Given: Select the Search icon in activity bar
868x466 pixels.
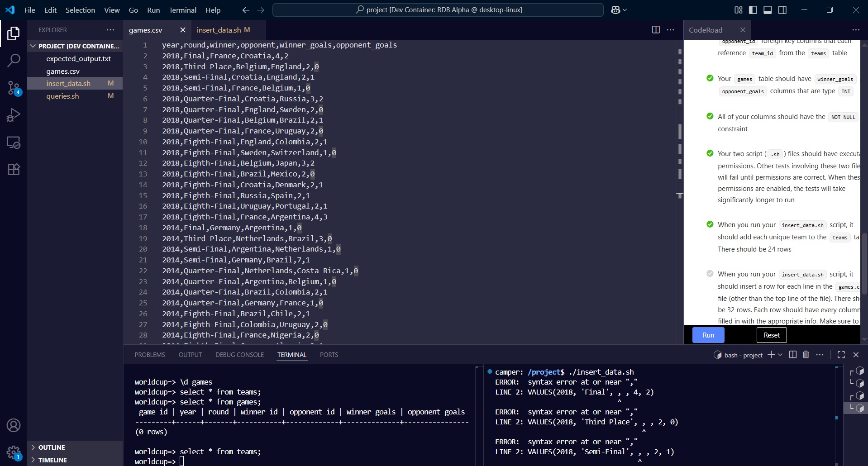Looking at the screenshot, I should [14, 60].
